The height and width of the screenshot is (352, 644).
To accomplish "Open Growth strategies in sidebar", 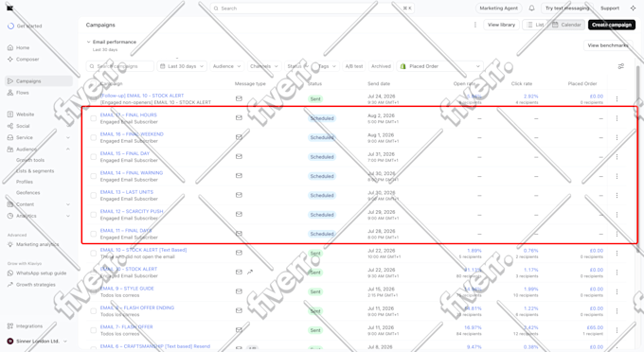I will [x=36, y=285].
